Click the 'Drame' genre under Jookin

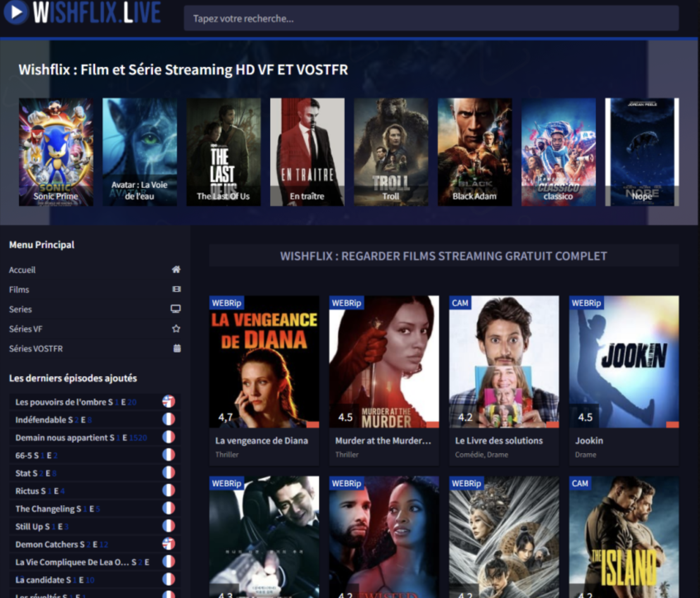(586, 454)
